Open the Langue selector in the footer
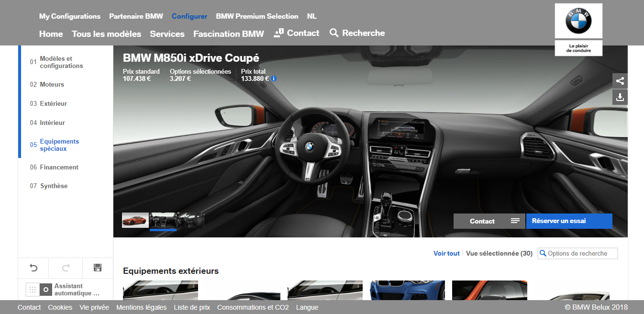The image size is (644, 314). (307, 307)
